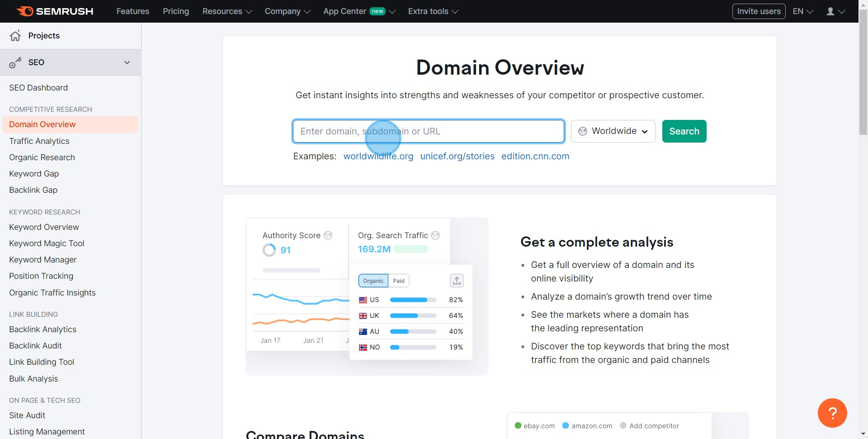The width and height of the screenshot is (868, 439).
Task: Expand the Company menu
Action: (288, 11)
